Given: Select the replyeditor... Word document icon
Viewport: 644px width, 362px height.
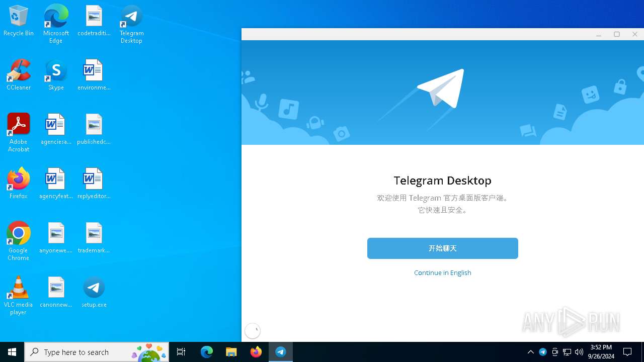Looking at the screenshot, I should click(x=94, y=184).
